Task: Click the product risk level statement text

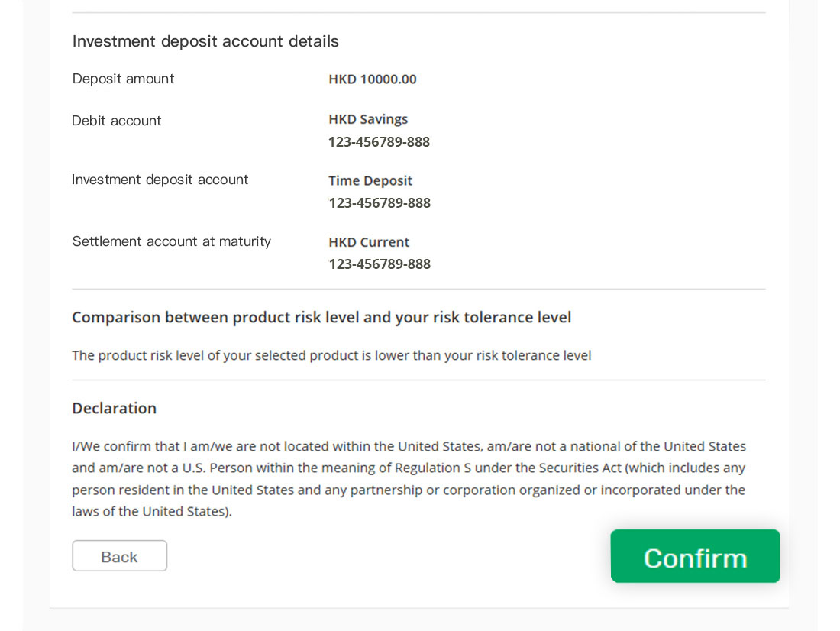Action: click(x=331, y=355)
